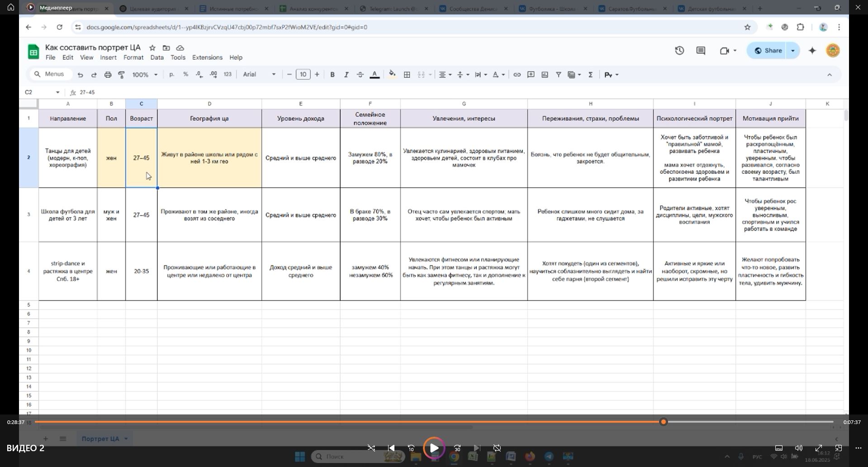Open the Data menu
Viewport: 868px width, 467px height.
157,57
